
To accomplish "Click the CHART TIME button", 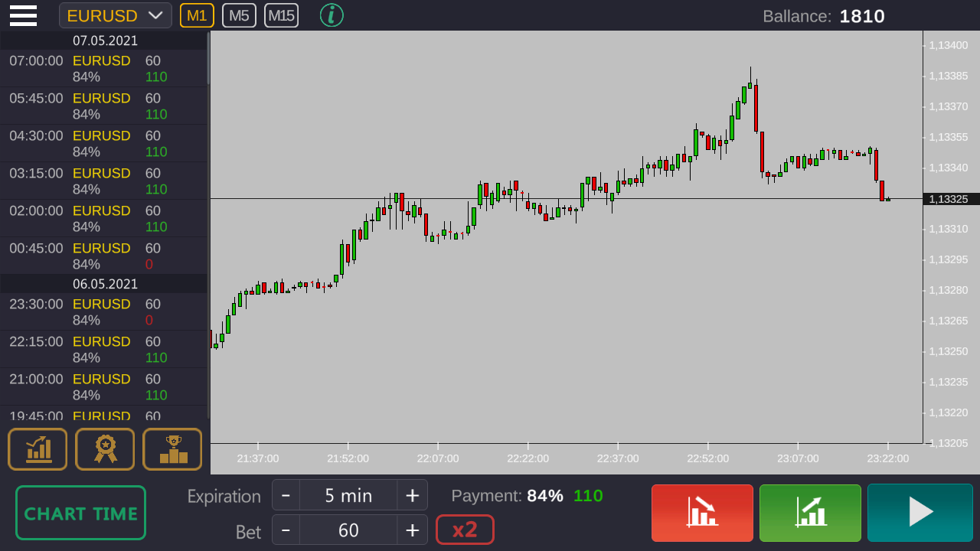I will point(80,513).
